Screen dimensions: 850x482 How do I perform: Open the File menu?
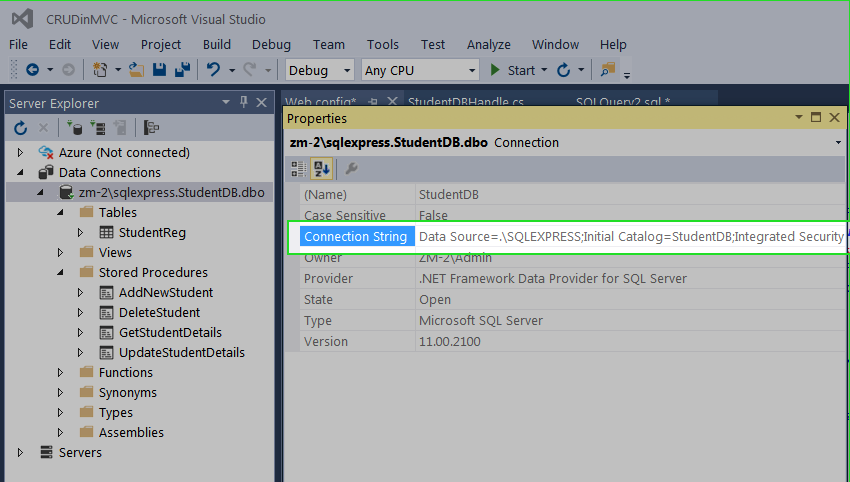(x=18, y=44)
